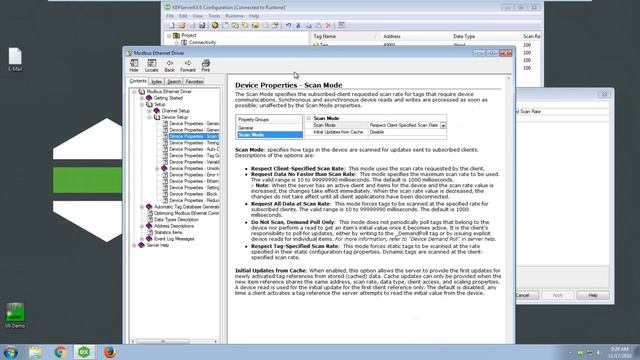Viewport: 640px width, 360px height.
Task: Switch to the Contents tab
Action: coord(138,81)
